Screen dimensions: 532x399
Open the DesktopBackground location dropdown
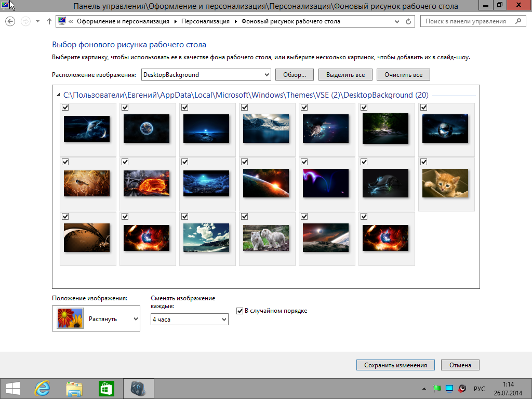click(x=206, y=75)
